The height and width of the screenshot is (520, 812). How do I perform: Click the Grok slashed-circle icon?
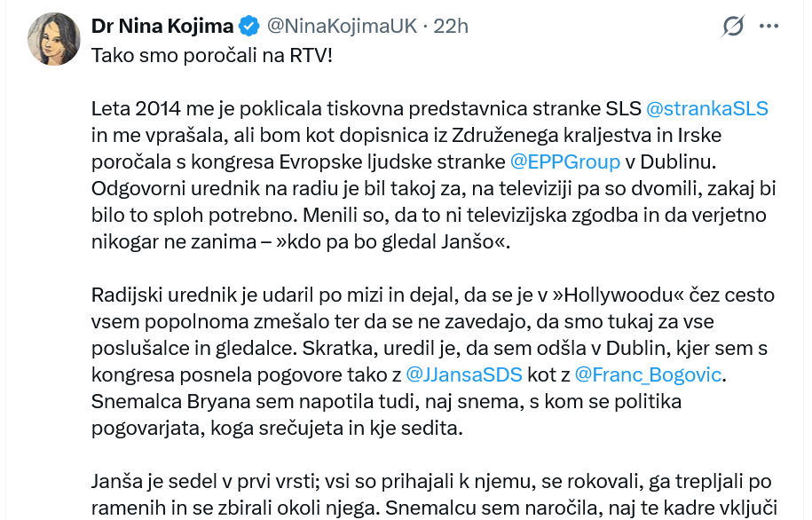[x=733, y=27]
